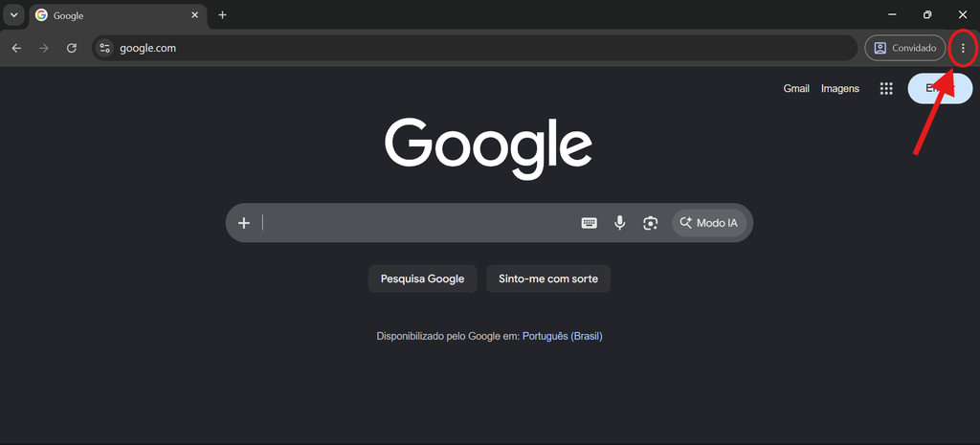This screenshot has height=445, width=980.
Task: Click the Pesquisa Google button
Action: 422,278
